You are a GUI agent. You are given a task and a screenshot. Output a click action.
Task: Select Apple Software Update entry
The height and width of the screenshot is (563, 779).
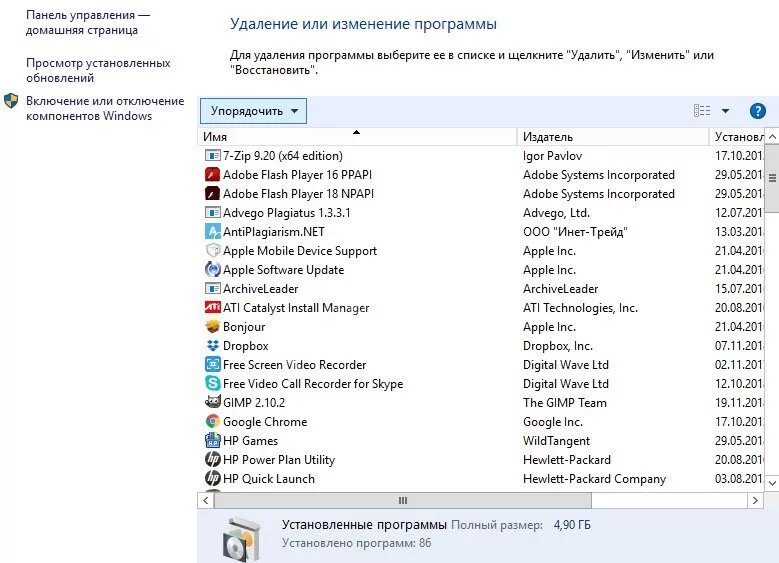click(x=283, y=269)
